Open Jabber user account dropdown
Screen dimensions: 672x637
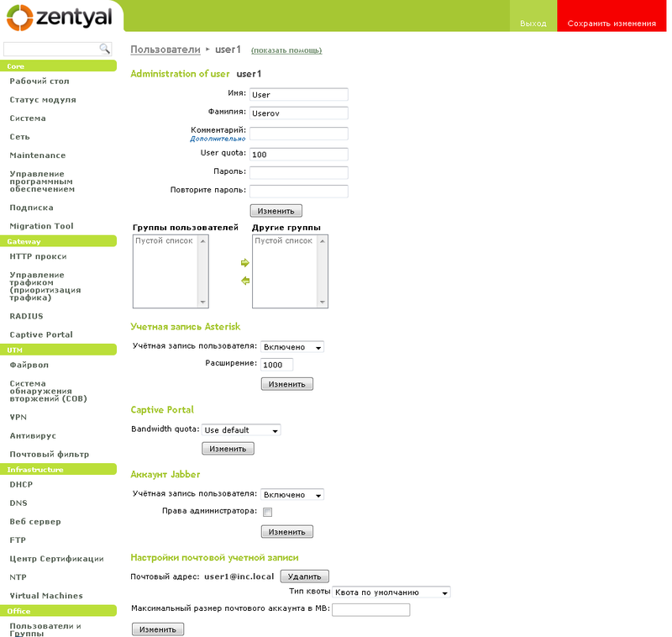[292, 495]
